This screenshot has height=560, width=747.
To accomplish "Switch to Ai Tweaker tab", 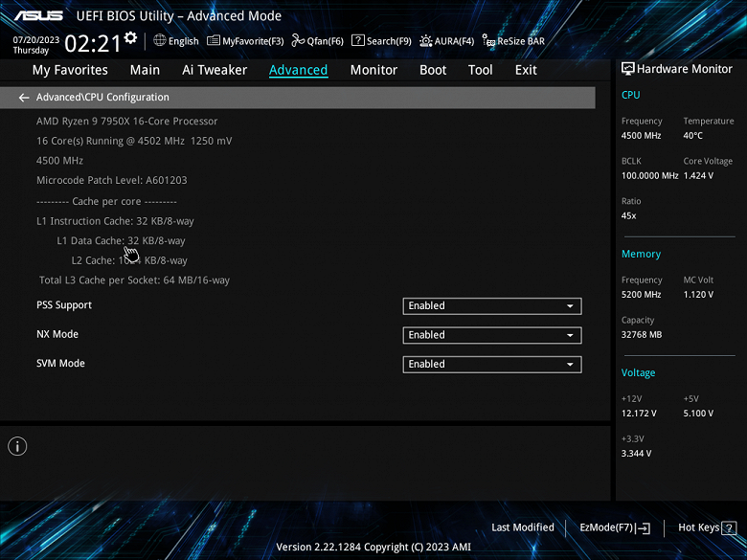I will [215, 70].
